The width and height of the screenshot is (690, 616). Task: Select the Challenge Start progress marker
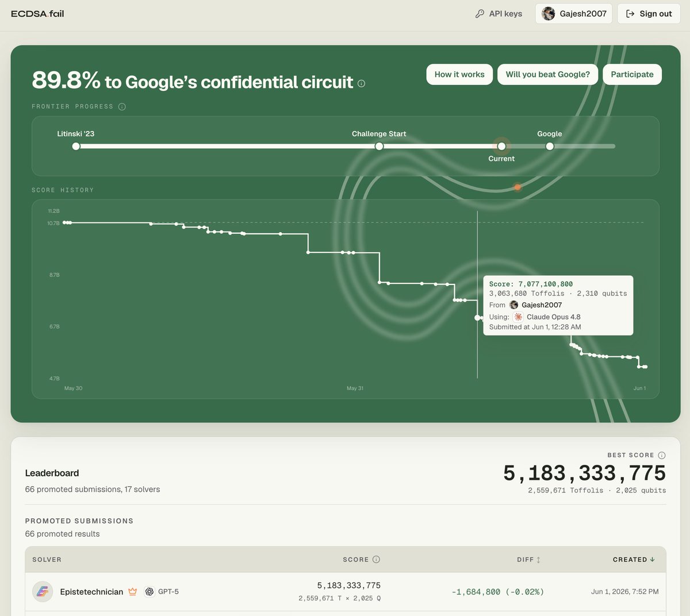click(x=379, y=146)
